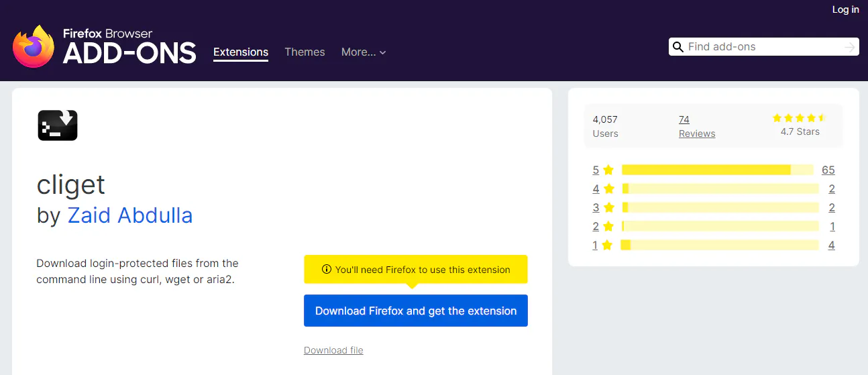Click Download Firefox and get the extension
This screenshot has height=375, width=868.
coord(416,311)
